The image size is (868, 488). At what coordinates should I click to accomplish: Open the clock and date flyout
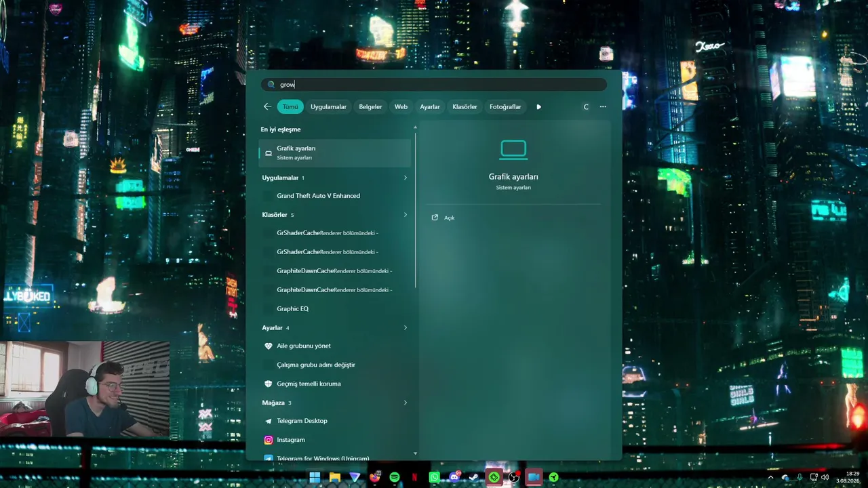point(848,477)
